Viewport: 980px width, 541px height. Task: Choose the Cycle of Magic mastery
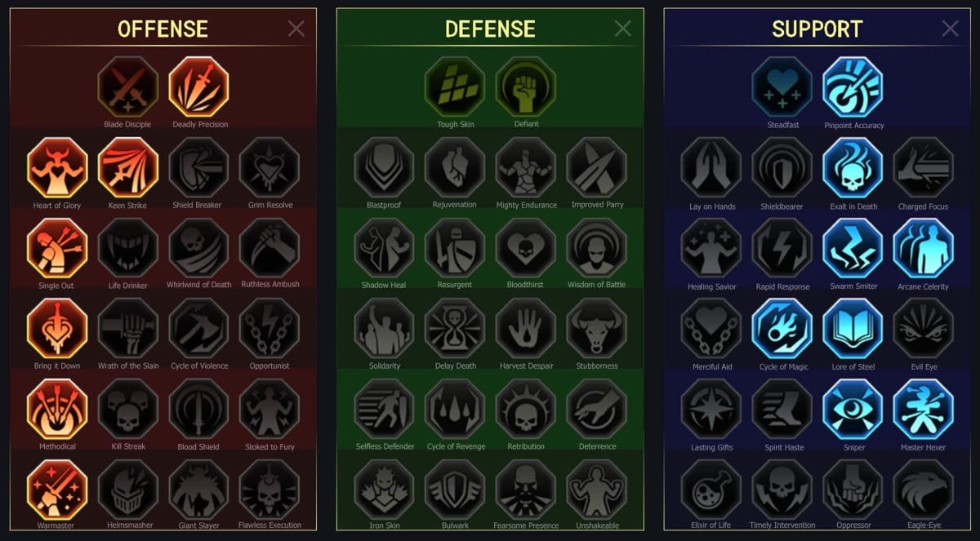click(x=782, y=329)
